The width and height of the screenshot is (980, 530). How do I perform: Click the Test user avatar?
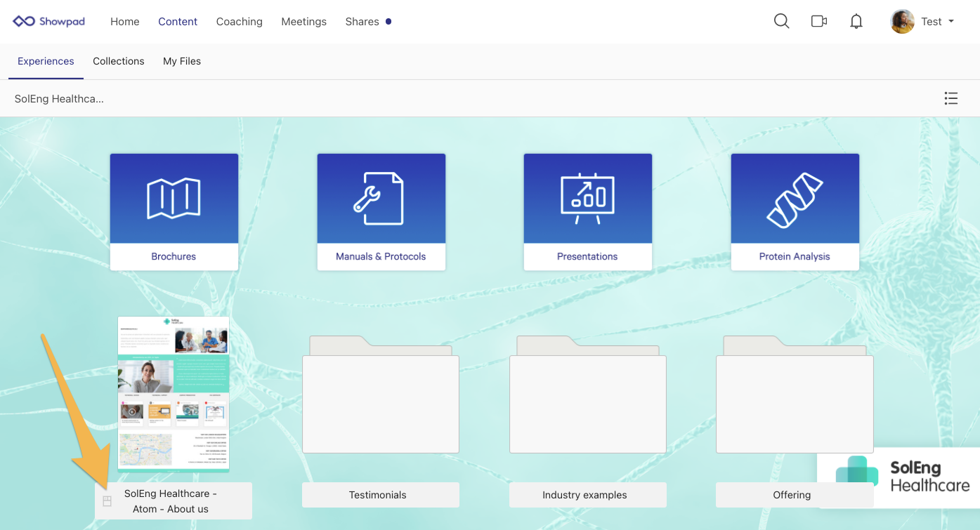(902, 21)
